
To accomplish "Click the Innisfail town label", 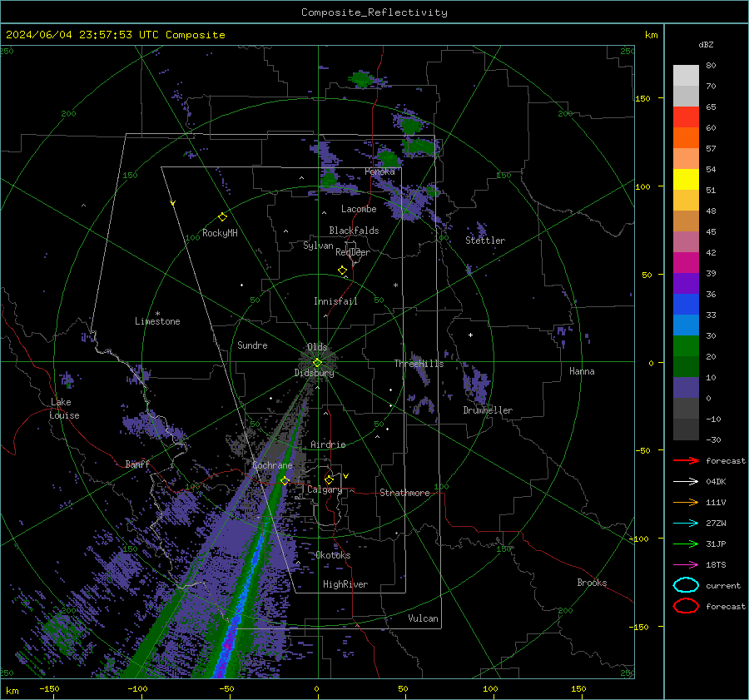I will [x=335, y=301].
